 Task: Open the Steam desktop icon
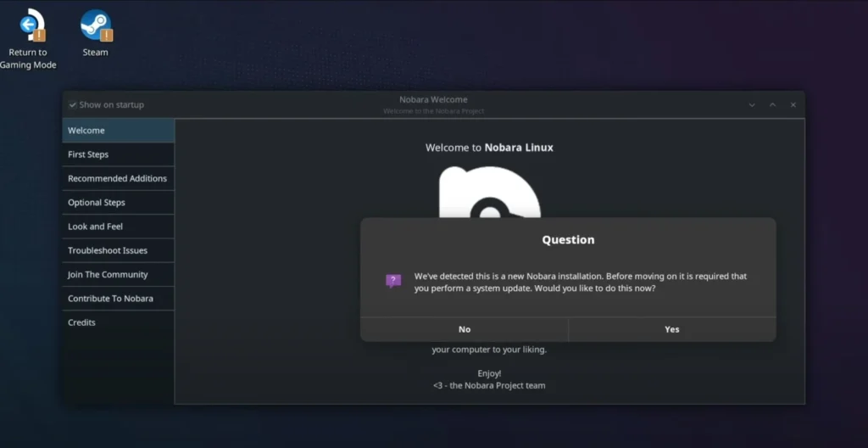click(96, 27)
